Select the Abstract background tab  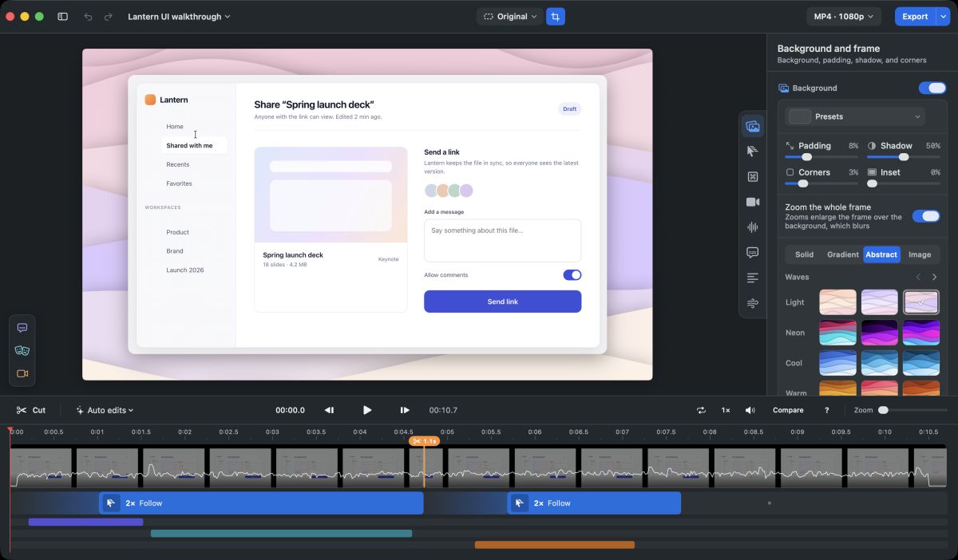(x=881, y=254)
